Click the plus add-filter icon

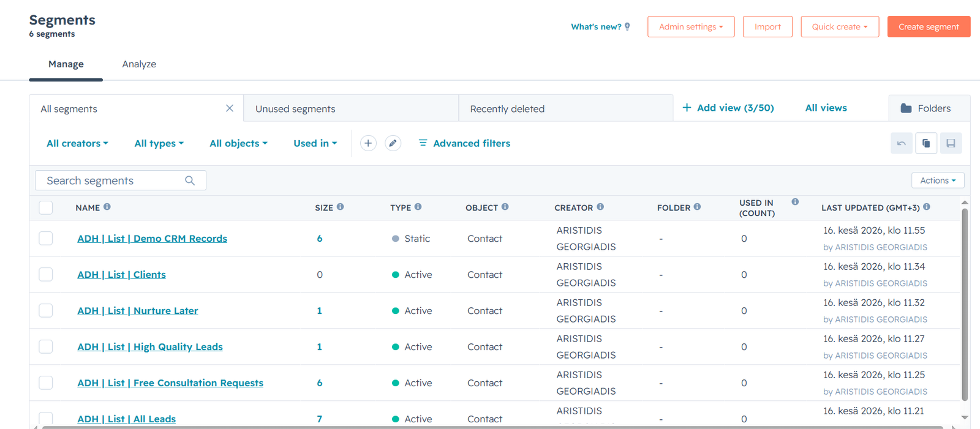[x=368, y=143]
